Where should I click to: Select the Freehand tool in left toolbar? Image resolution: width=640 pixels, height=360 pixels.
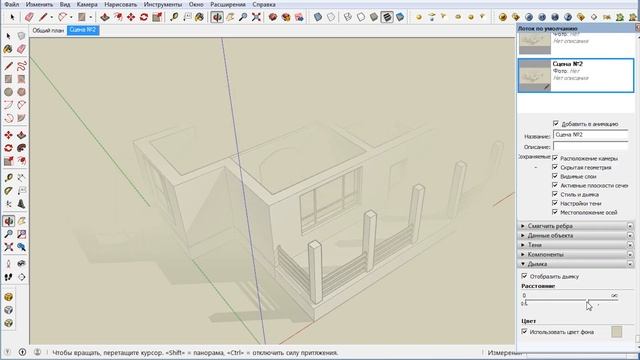tap(22, 66)
